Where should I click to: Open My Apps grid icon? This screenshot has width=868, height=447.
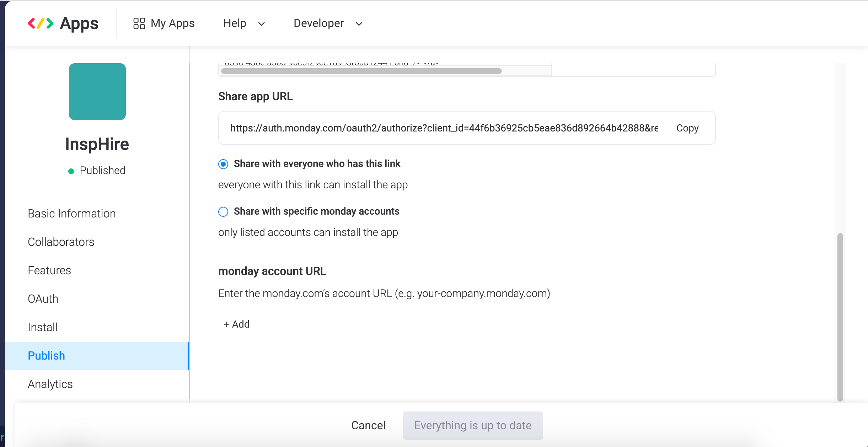point(139,23)
